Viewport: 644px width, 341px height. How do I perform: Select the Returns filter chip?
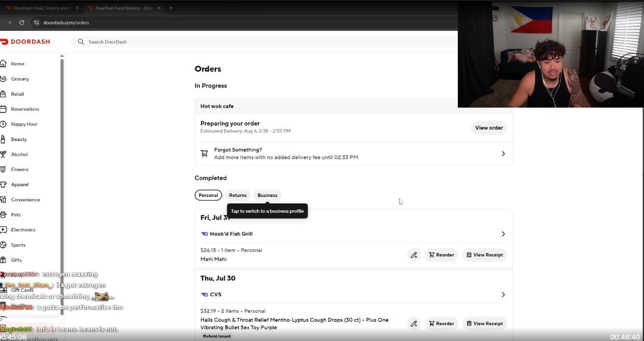[238, 195]
